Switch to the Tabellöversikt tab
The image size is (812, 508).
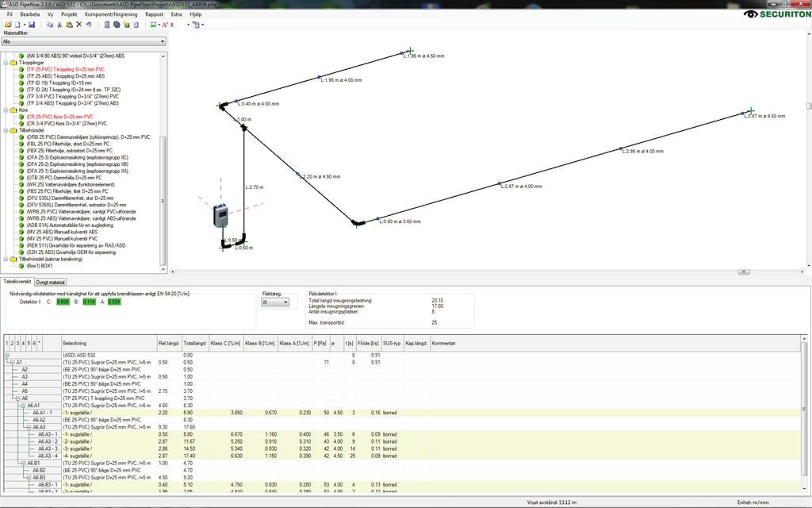(x=17, y=282)
